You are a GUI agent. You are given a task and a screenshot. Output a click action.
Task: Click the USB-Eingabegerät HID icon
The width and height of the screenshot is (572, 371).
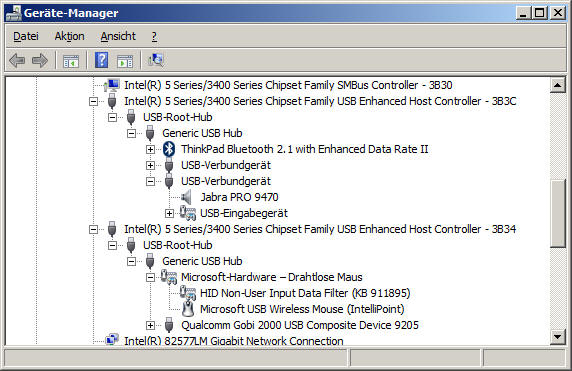tap(188, 213)
